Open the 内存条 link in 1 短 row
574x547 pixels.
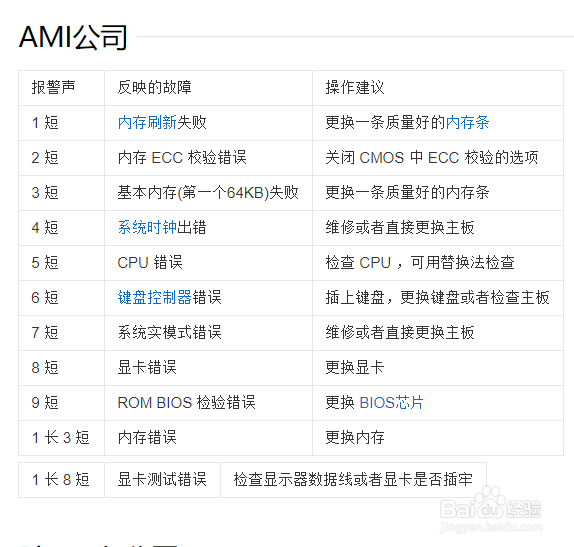467,123
